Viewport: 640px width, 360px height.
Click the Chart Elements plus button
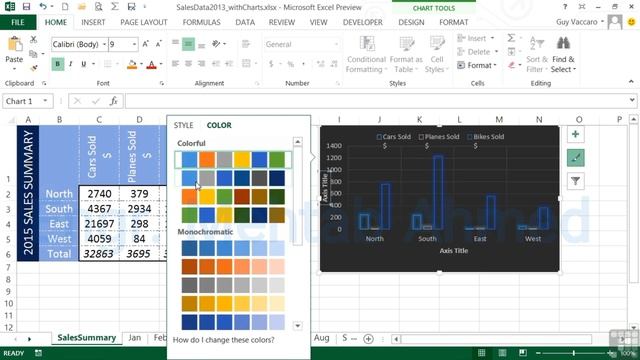pos(576,134)
